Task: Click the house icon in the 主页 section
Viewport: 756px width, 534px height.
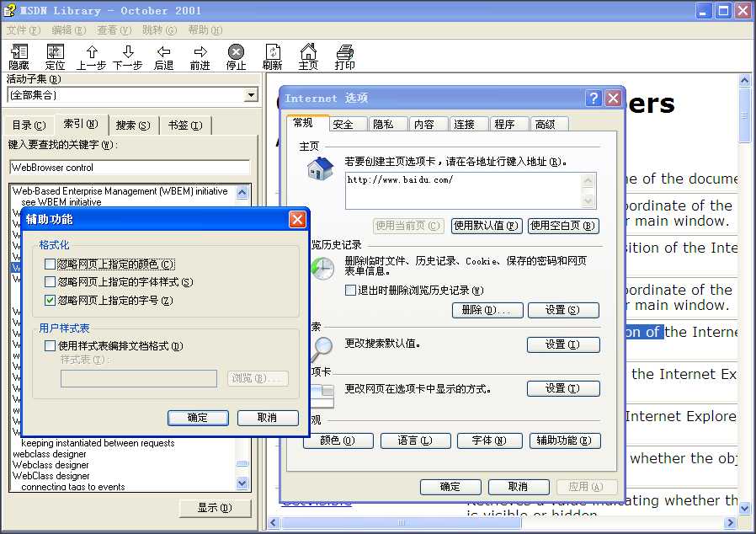Action: tap(321, 168)
